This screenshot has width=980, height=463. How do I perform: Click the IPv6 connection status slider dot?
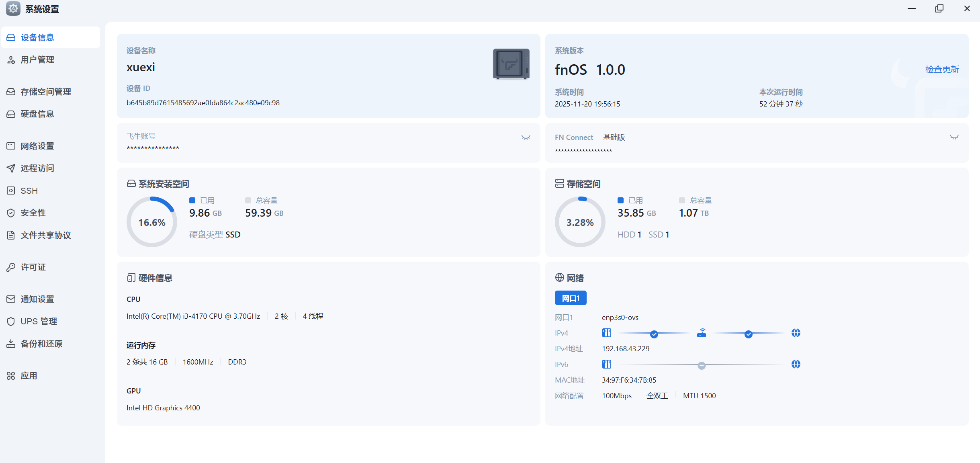click(x=702, y=365)
